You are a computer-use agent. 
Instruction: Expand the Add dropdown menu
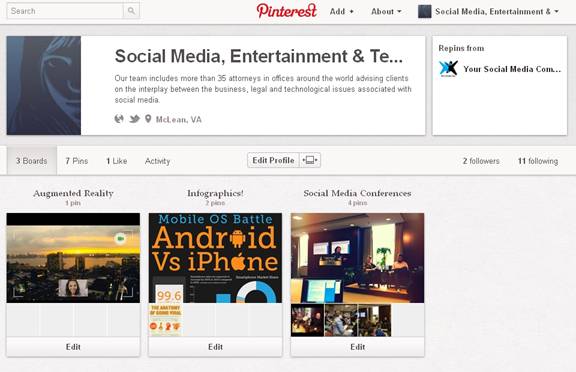click(x=342, y=11)
